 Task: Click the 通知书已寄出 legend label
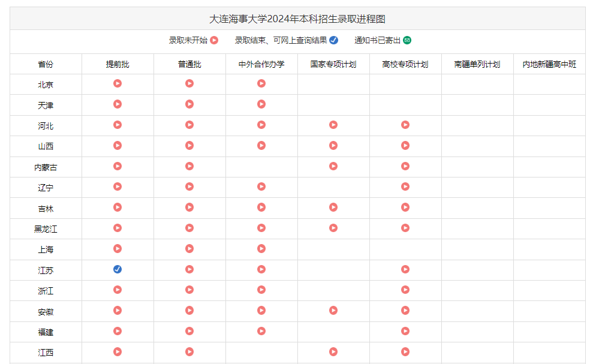click(377, 40)
